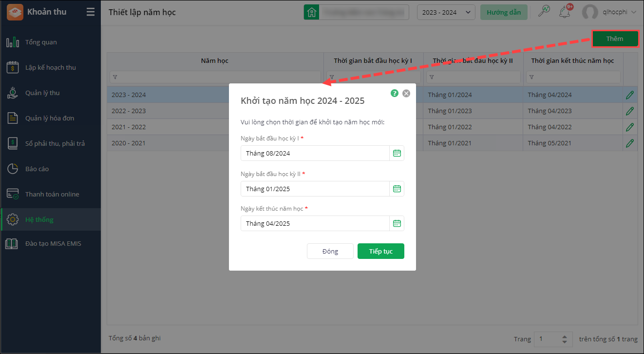Open Đào tạo MISA EMIS
Screen dimensions: 644x354
pos(51,243)
